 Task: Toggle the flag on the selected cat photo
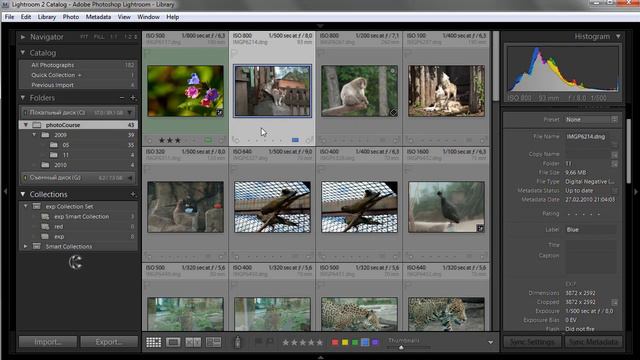234,53
